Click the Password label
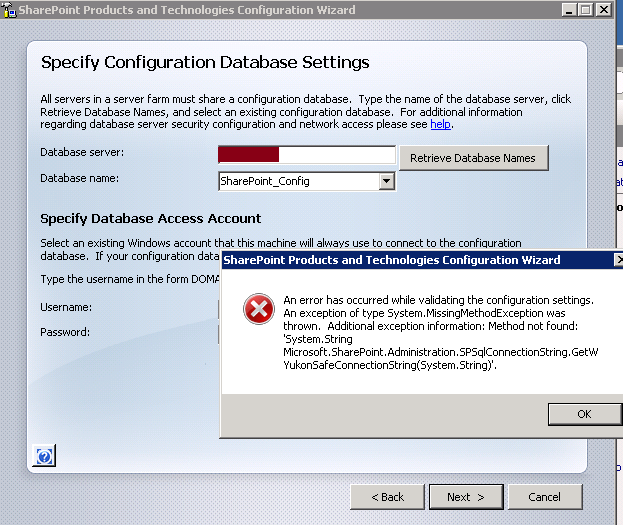 (65, 332)
